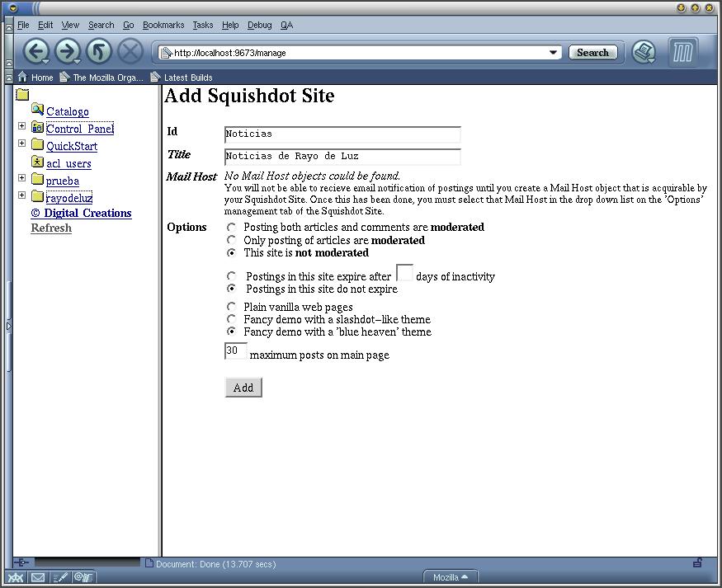Click the acl_users user folder icon
This screenshot has width=722, height=588.
click(38, 162)
